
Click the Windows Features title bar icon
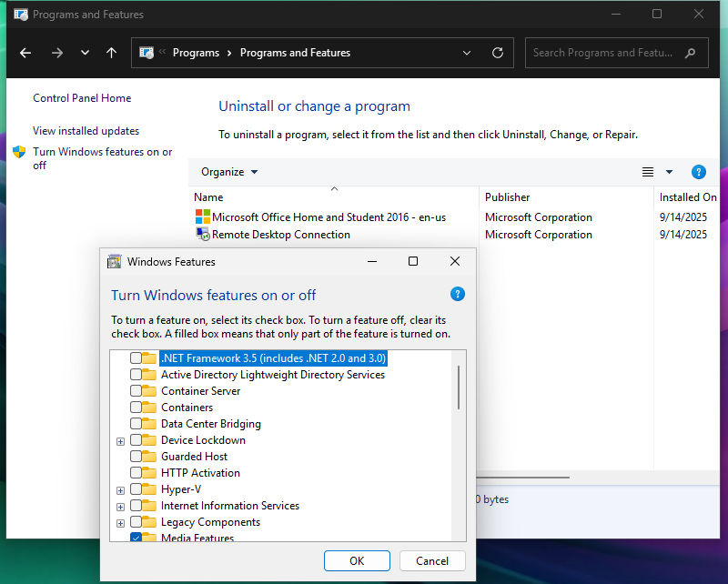tap(115, 262)
